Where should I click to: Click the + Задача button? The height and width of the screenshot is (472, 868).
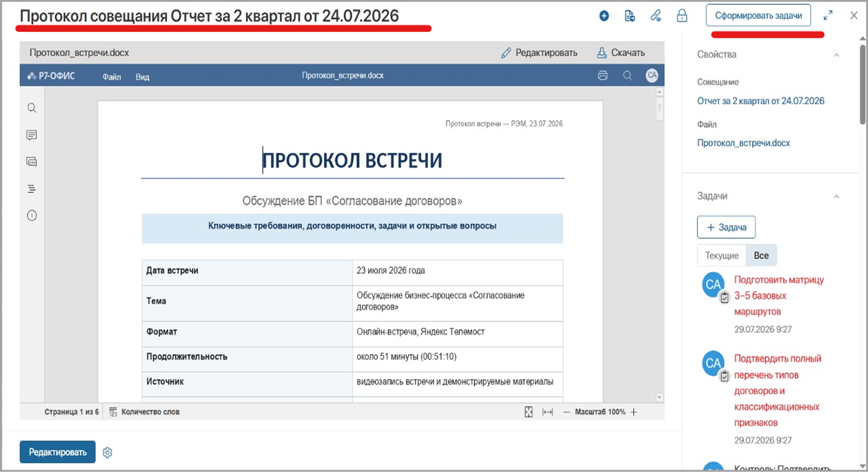[726, 227]
